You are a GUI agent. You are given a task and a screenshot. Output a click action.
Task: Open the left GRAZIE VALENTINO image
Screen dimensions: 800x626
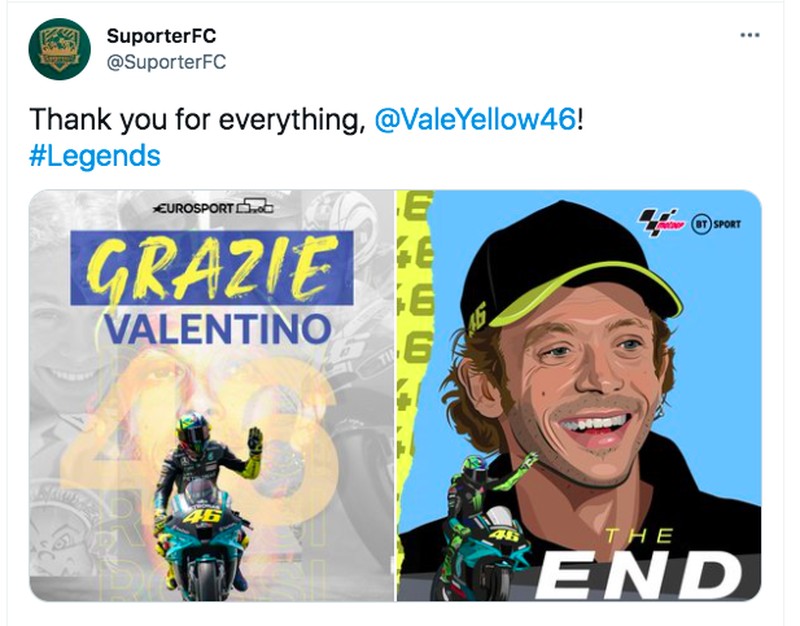pos(210,400)
